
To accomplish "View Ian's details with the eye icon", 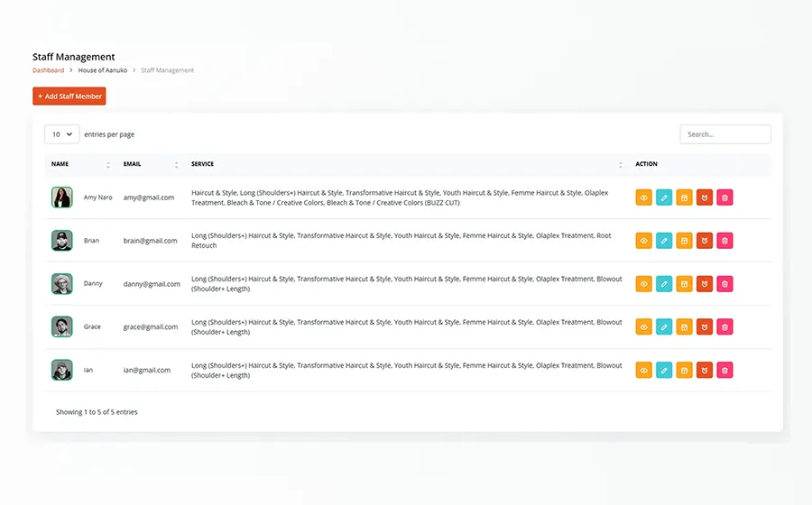I will click(x=643, y=370).
